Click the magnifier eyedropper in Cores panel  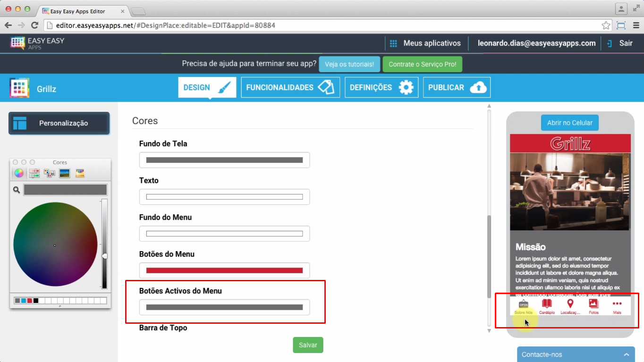point(16,190)
